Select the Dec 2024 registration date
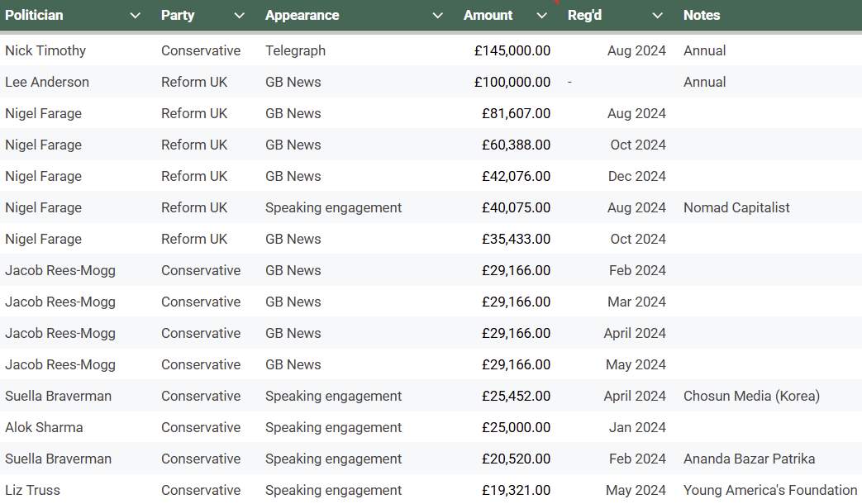Screen dimensions: 862x504 pos(637,176)
